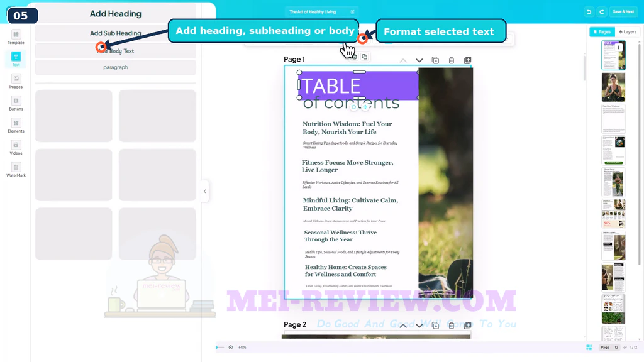Select the thumbnail showing 50% sale graphic

pyautogui.click(x=613, y=214)
